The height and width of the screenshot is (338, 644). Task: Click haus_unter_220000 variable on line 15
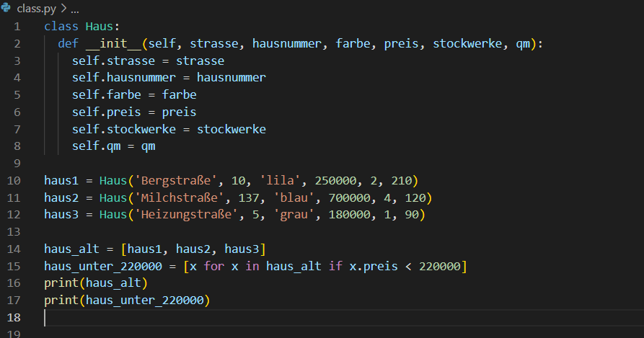103,267
